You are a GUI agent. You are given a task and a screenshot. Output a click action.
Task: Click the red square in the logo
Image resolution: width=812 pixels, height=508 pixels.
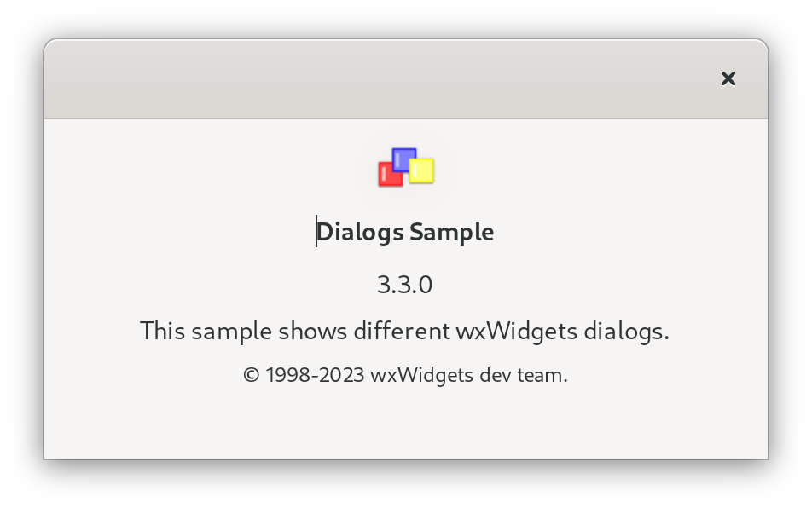coord(390,174)
